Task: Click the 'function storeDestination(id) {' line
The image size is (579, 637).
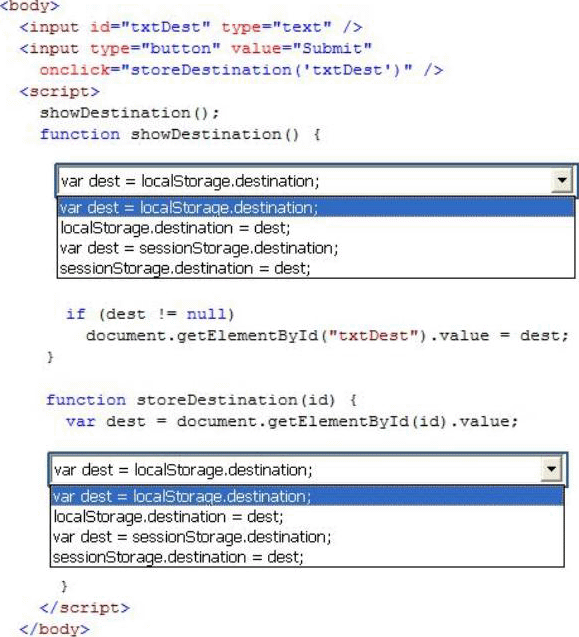Action: [201, 400]
